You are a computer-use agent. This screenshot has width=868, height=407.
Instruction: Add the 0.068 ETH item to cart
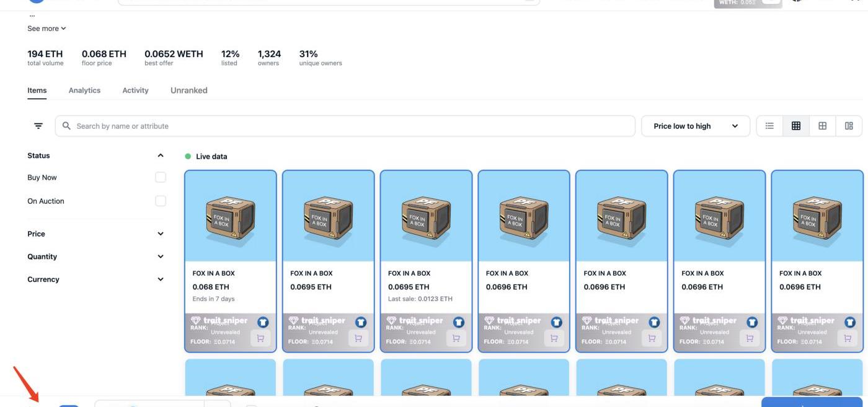point(260,338)
